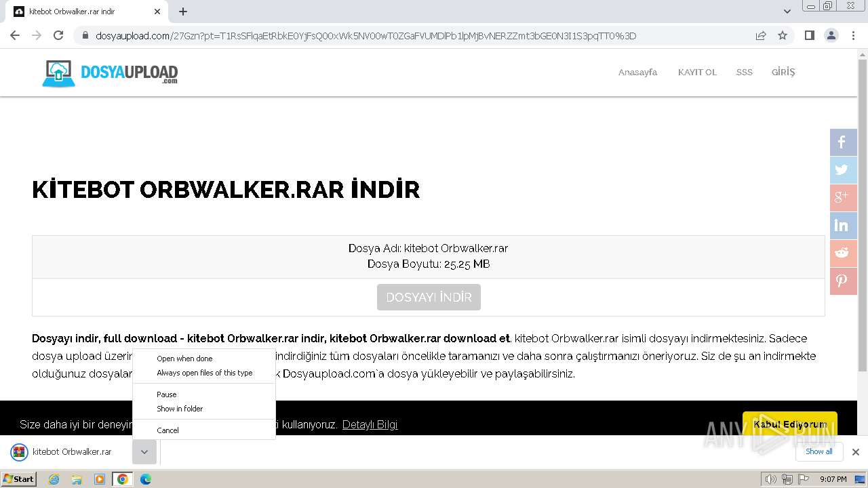Accept cookies with Kabul Ediyorum

790,424
